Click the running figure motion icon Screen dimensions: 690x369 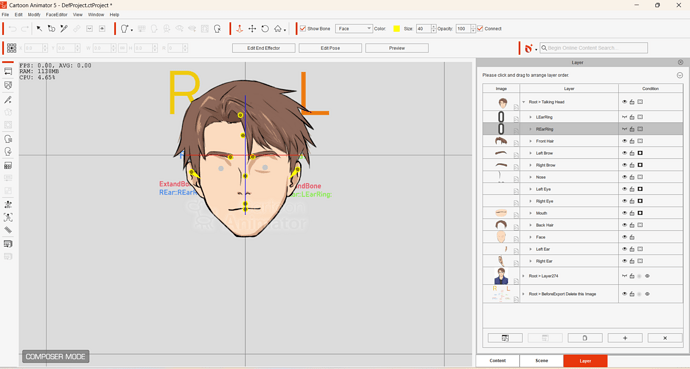coord(8,217)
